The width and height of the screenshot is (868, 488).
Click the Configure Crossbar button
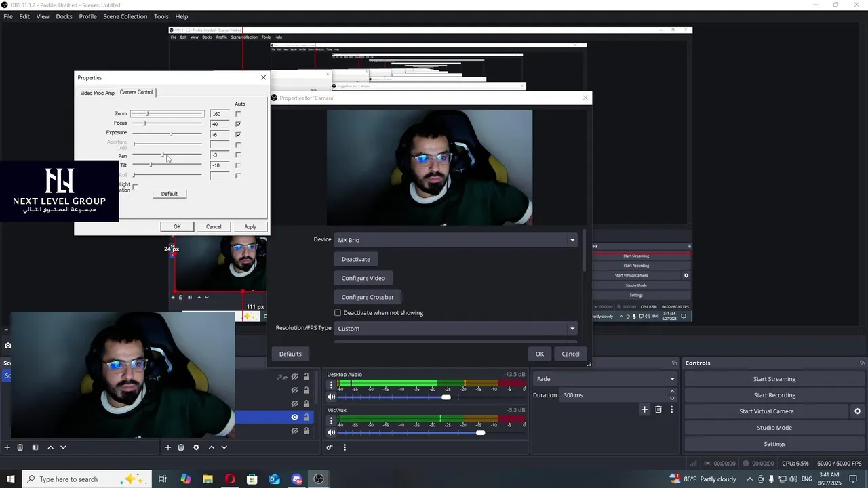[368, 297]
